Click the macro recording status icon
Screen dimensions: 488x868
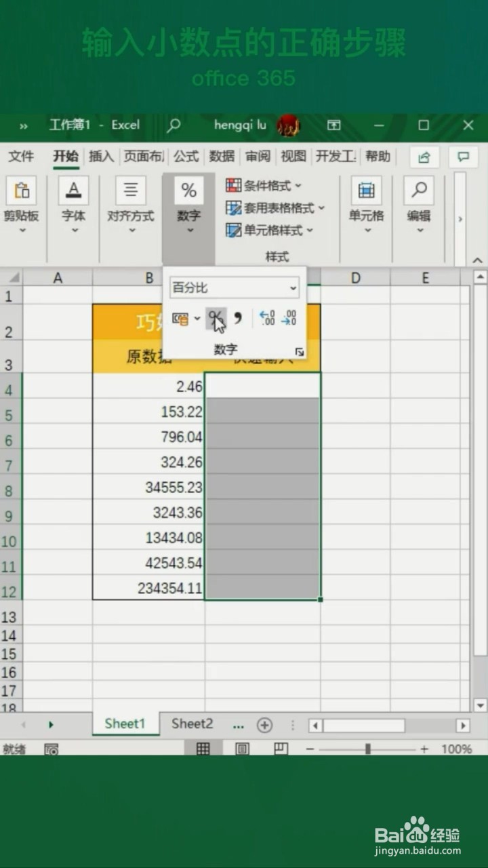click(51, 749)
